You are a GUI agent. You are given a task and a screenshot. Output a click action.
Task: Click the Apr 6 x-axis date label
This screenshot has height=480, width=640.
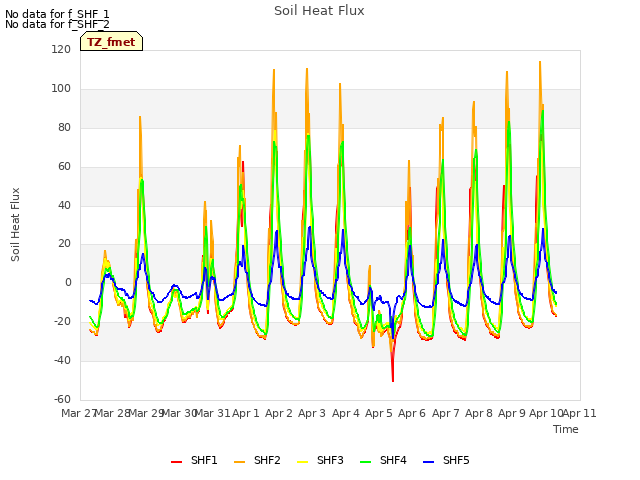click(412, 413)
